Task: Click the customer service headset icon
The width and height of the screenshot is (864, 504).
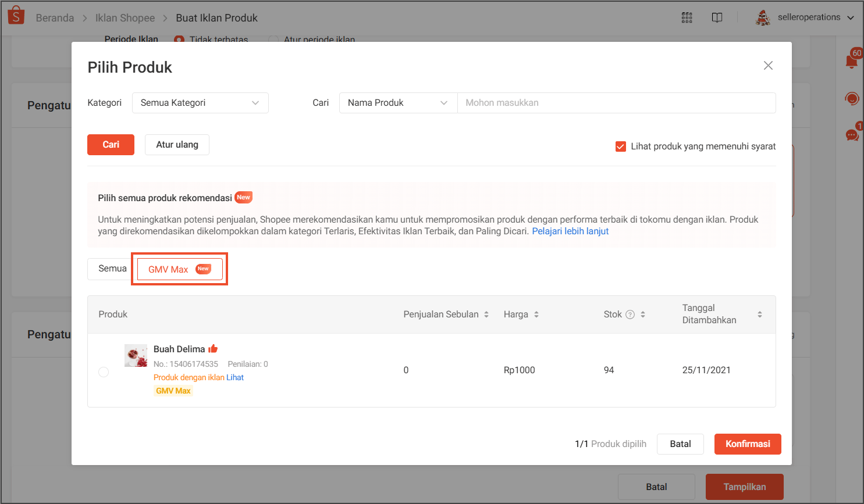Action: (852, 98)
